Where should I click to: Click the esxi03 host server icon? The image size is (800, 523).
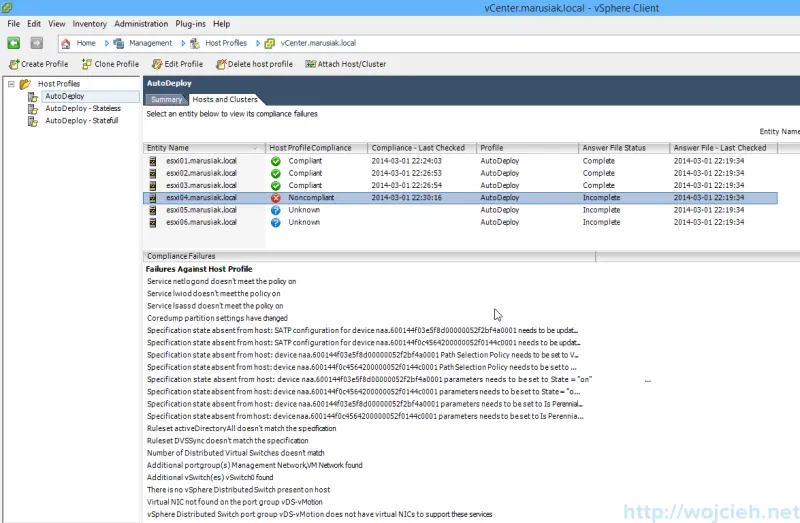[x=153, y=185]
